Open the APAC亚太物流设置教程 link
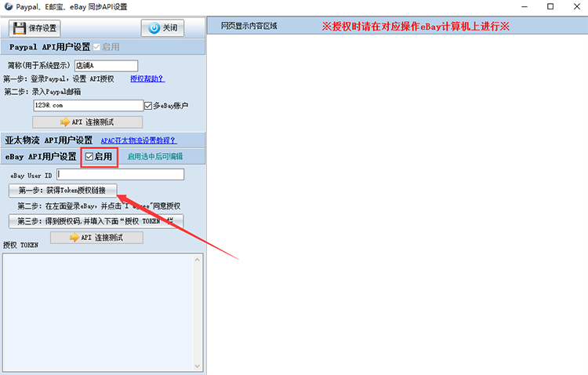The image size is (588, 375). (139, 140)
